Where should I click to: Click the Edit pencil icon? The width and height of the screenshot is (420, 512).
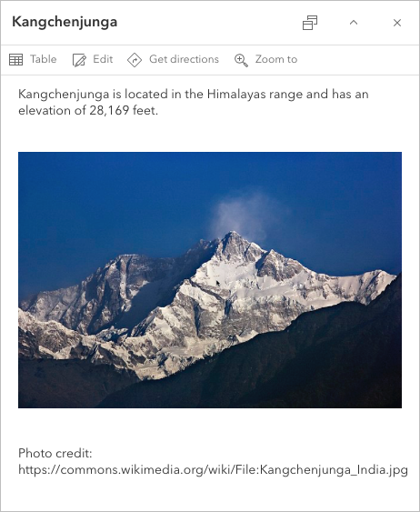click(x=79, y=60)
